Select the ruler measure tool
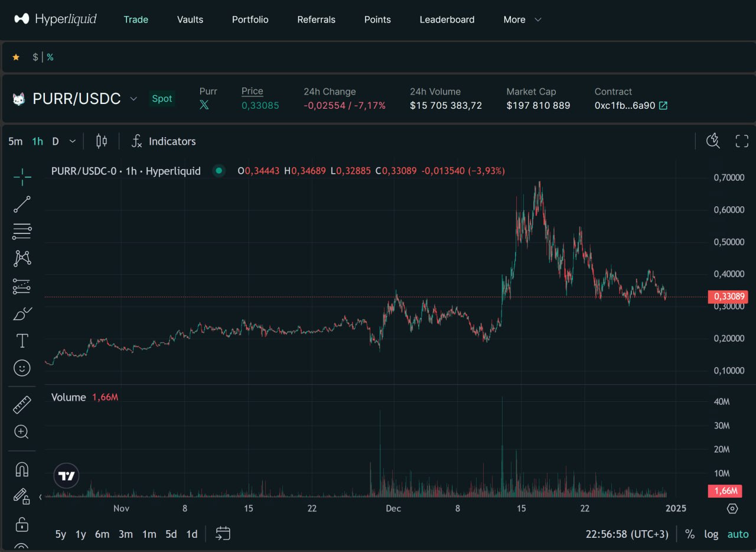This screenshot has width=756, height=552. coord(22,405)
